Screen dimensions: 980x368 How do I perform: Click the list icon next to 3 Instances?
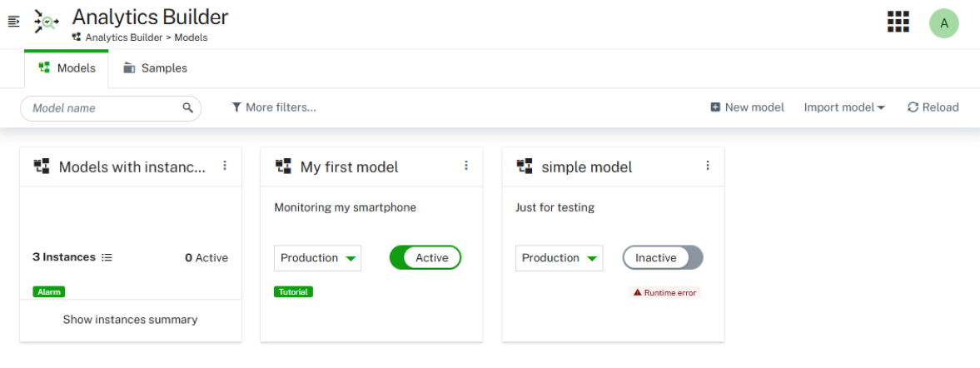(x=107, y=257)
